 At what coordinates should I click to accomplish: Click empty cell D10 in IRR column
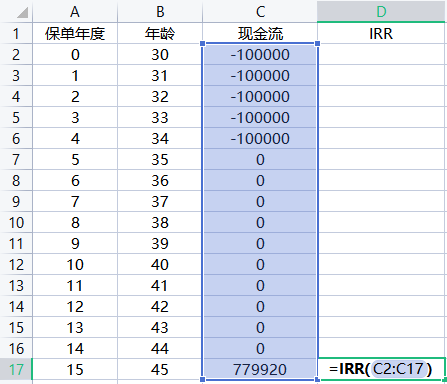click(x=381, y=222)
